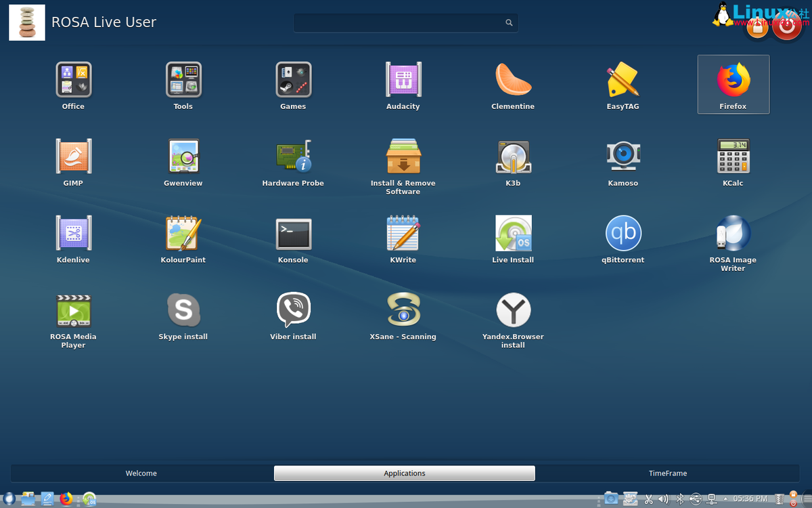Select the Applications tab
Image resolution: width=812 pixels, height=508 pixels.
(x=405, y=473)
